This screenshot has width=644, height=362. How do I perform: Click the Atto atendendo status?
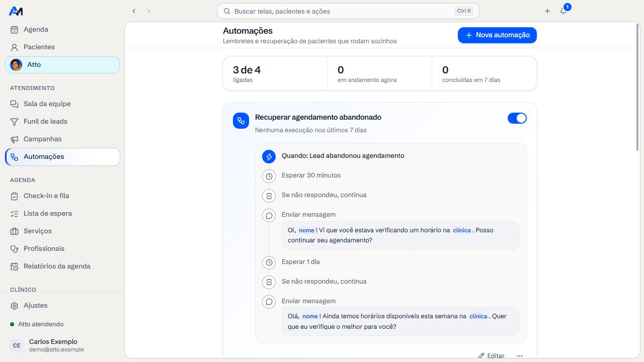pos(37,324)
